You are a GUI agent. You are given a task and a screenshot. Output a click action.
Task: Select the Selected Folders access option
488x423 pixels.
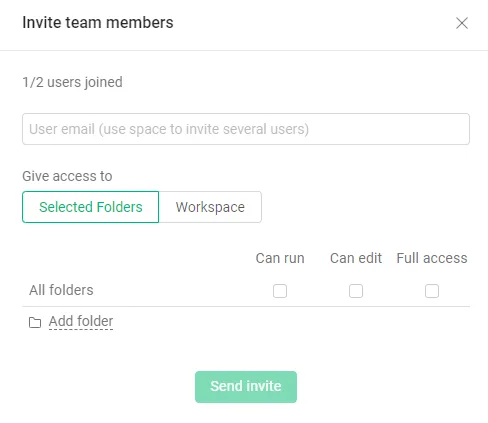(x=91, y=207)
